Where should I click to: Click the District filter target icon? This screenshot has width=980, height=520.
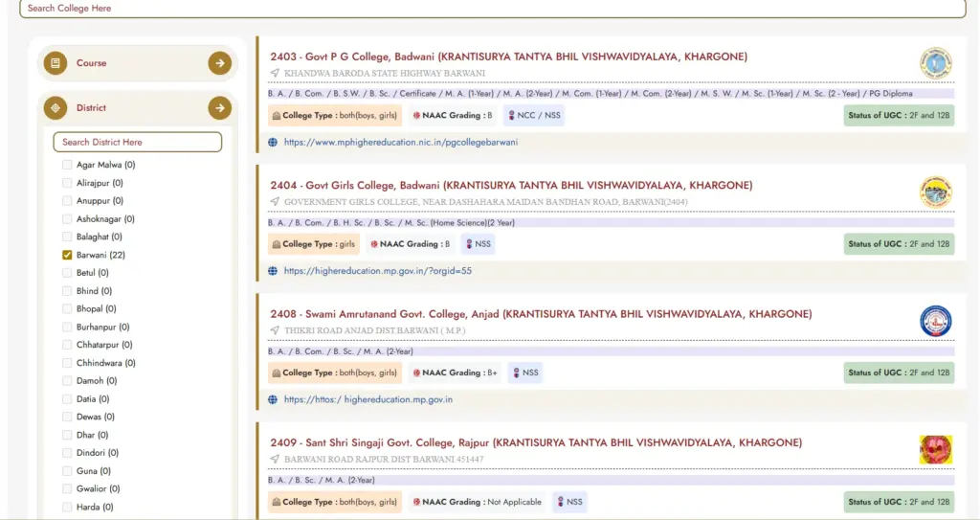click(56, 108)
